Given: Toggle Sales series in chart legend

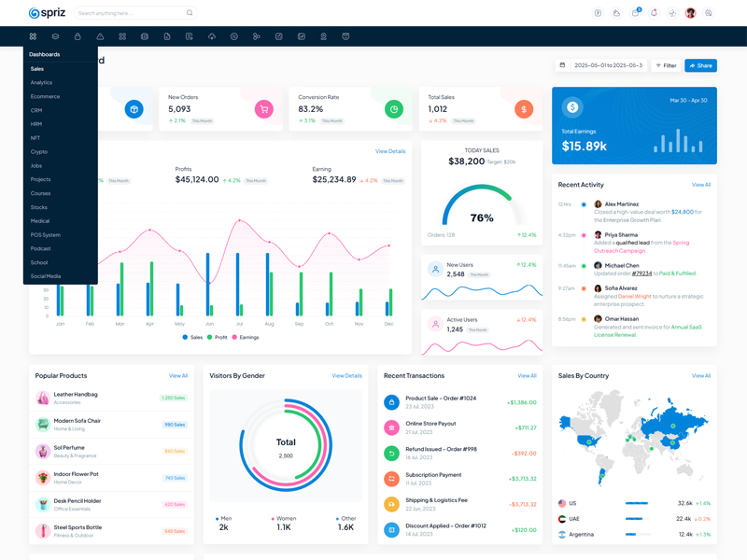Looking at the screenshot, I should point(192,337).
